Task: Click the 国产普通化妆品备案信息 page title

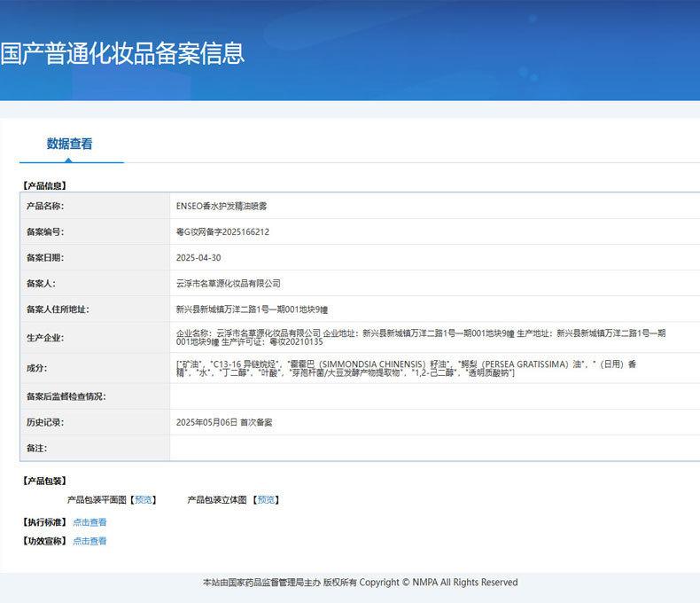Action: click(x=122, y=53)
